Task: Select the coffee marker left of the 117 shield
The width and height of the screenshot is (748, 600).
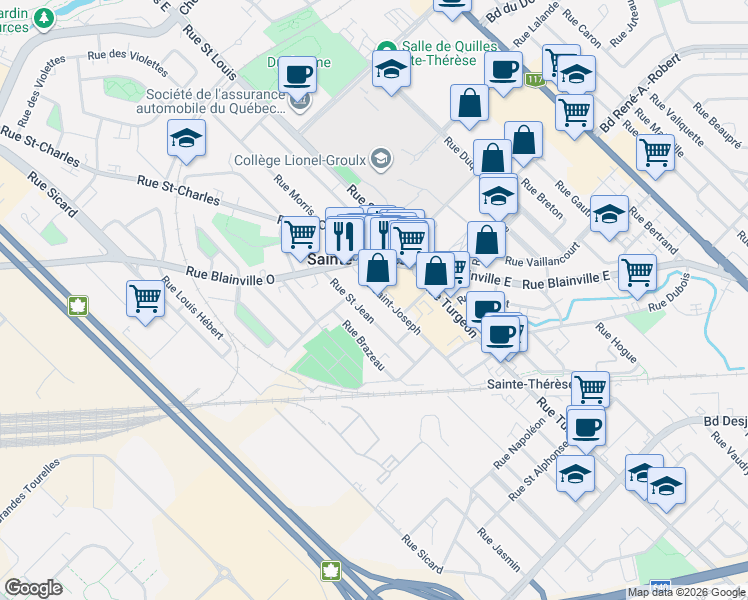Action: (x=503, y=72)
